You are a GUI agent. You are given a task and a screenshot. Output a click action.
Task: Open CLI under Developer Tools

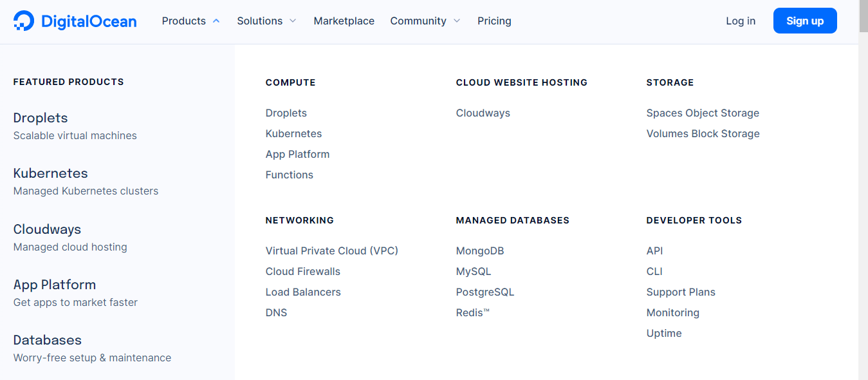(x=654, y=271)
